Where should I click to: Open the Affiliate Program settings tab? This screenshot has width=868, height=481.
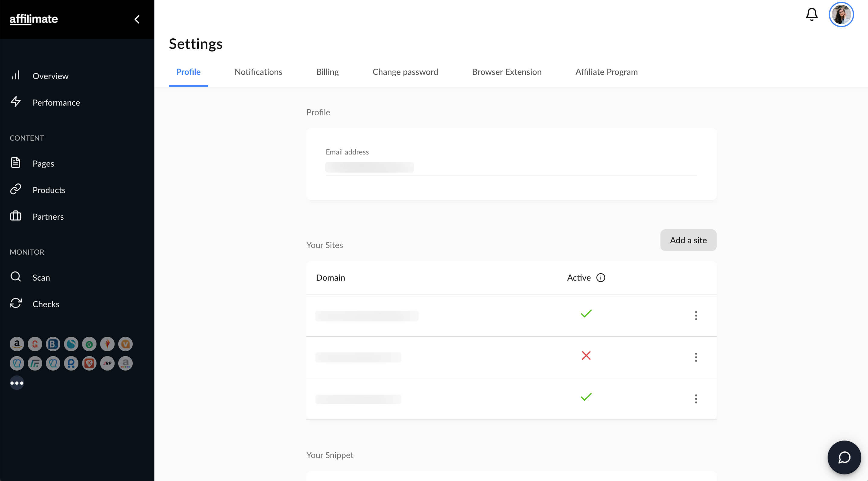606,72
